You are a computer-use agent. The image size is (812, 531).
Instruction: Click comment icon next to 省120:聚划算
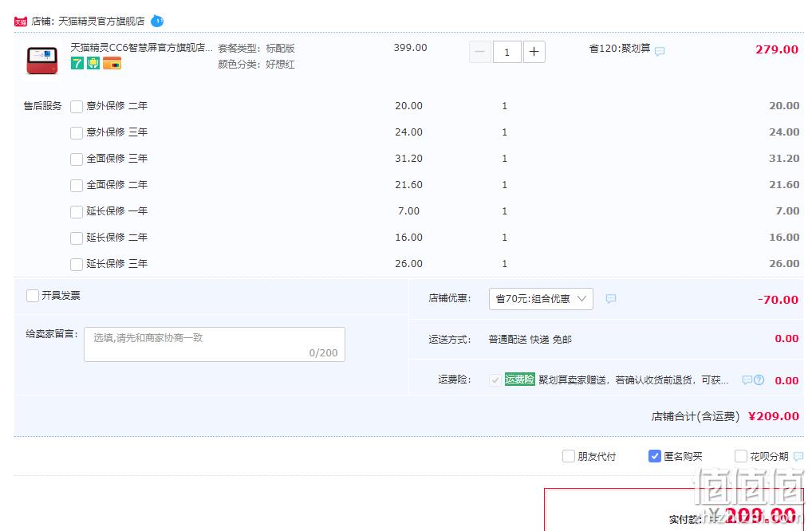[660, 51]
